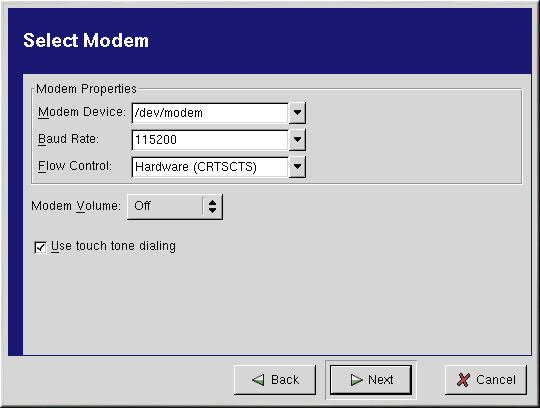Image resolution: width=540 pixels, height=408 pixels.
Task: Click the Select Modem header title
Action: coord(86,40)
